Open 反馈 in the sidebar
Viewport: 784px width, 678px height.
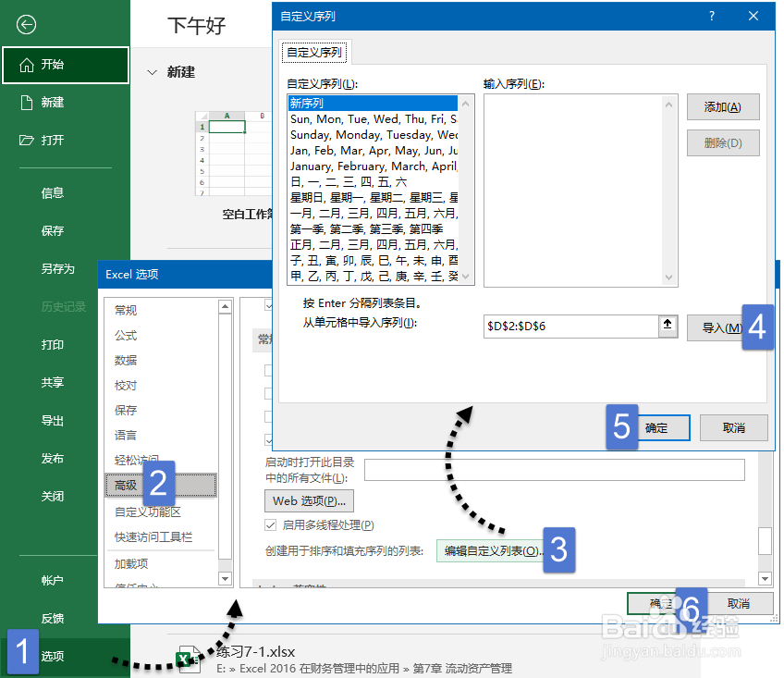point(52,619)
